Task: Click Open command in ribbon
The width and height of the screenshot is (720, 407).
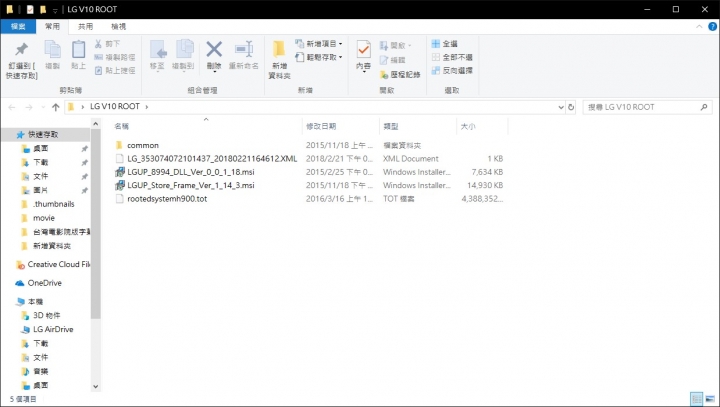Action: click(395, 45)
